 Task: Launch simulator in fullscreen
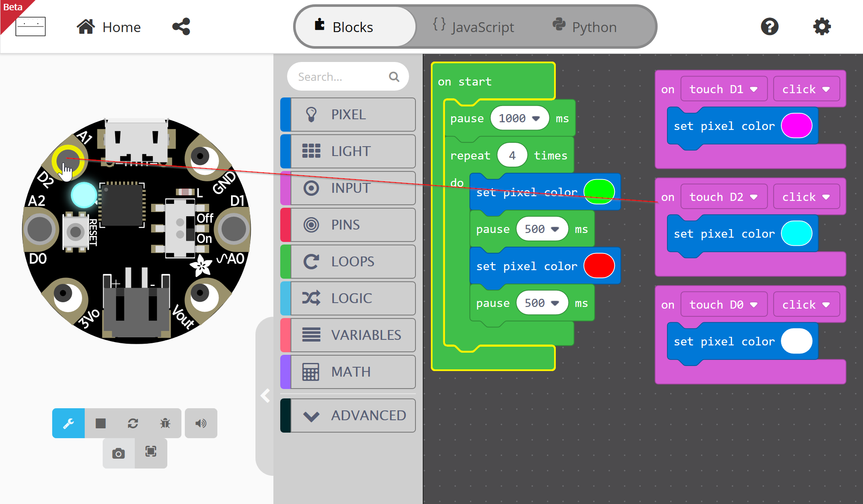click(151, 452)
